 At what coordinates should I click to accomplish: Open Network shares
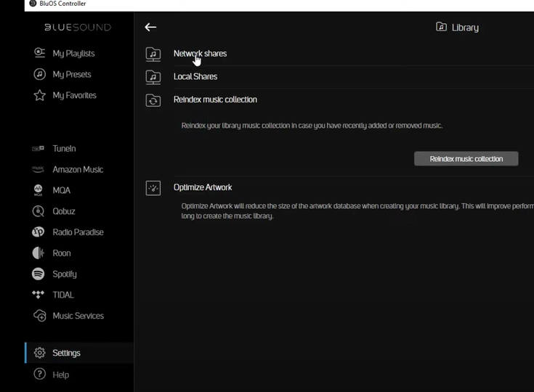click(x=201, y=54)
